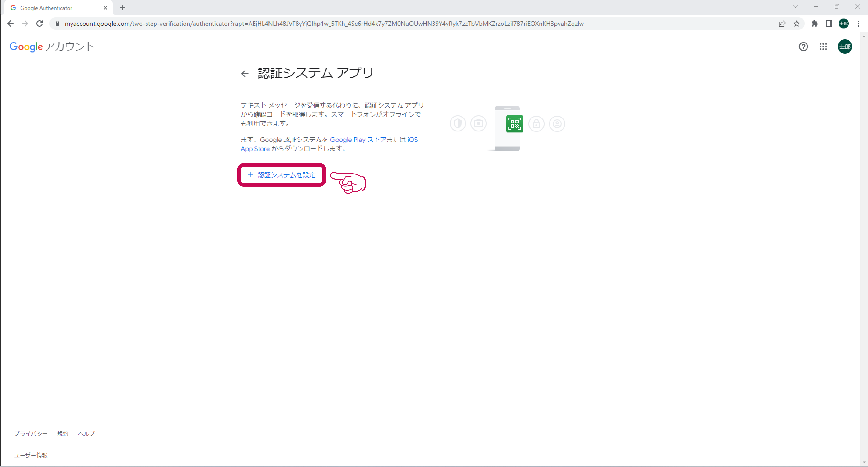Click the scrollbar down arrow
This screenshot has height=467, width=868.
coord(864,463)
